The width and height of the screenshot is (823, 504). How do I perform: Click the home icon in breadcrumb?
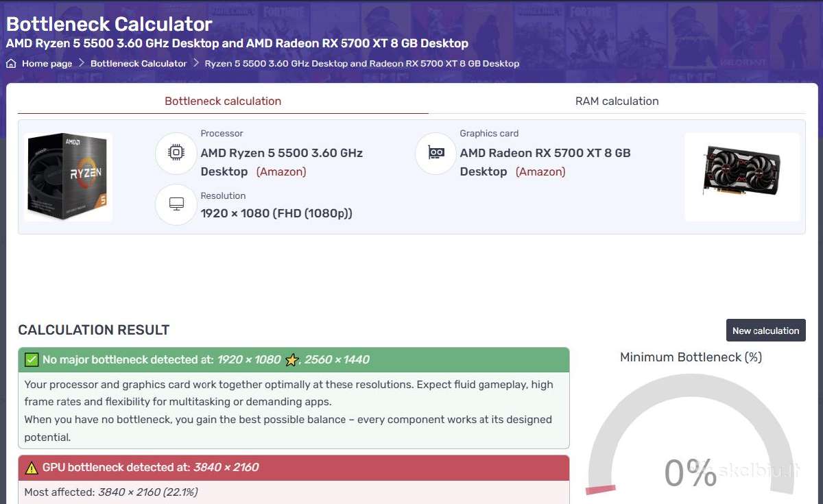(11, 63)
